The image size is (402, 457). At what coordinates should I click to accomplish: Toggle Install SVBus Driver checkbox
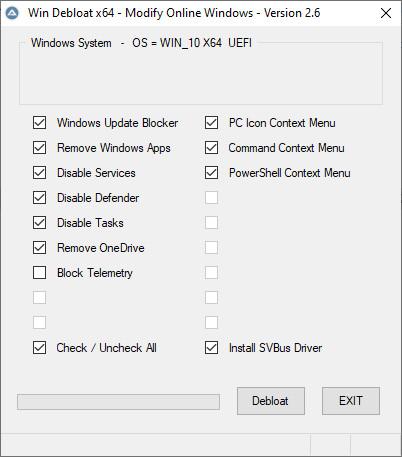(212, 348)
